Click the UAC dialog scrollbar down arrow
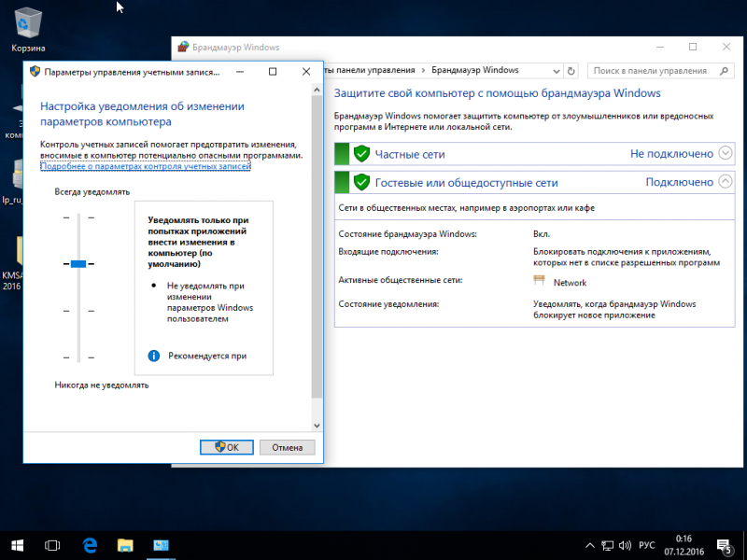This screenshot has height=560, width=747. click(x=317, y=426)
